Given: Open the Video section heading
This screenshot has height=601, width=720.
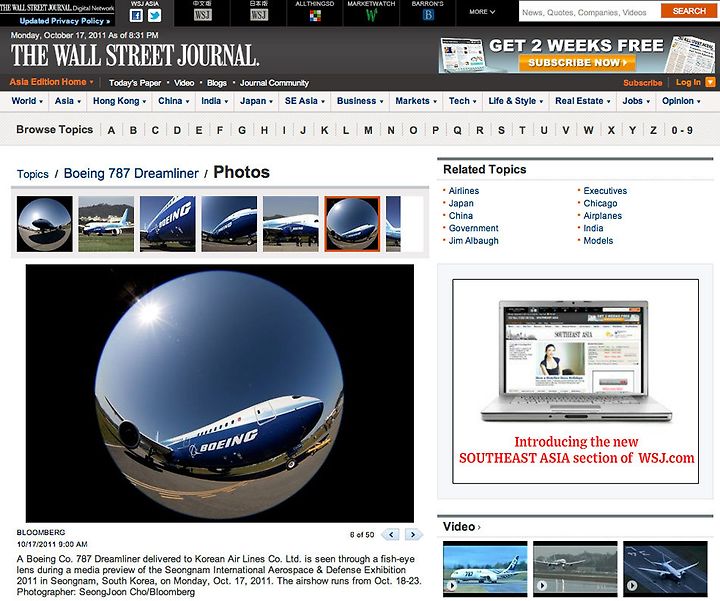Looking at the screenshot, I should point(461,527).
